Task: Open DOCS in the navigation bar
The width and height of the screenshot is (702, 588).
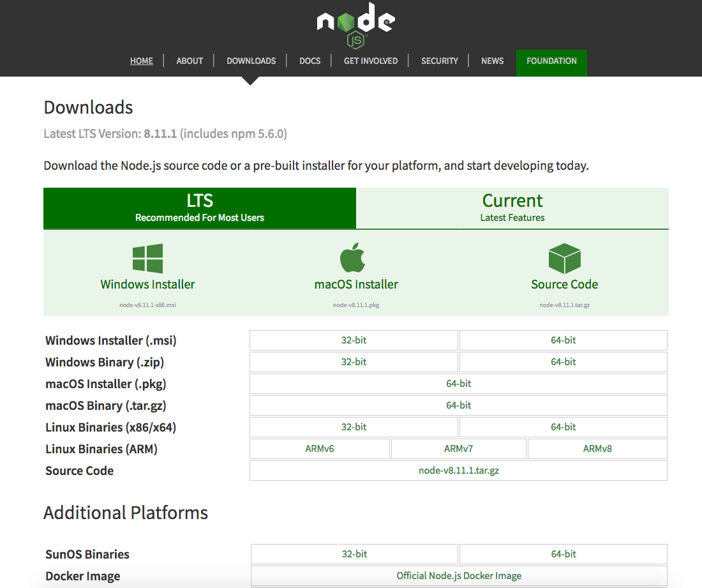Action: click(x=310, y=61)
